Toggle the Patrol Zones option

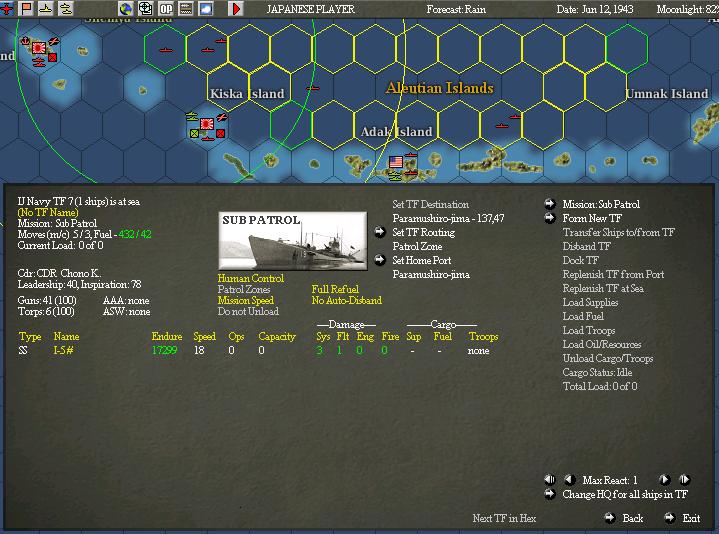[243, 289]
